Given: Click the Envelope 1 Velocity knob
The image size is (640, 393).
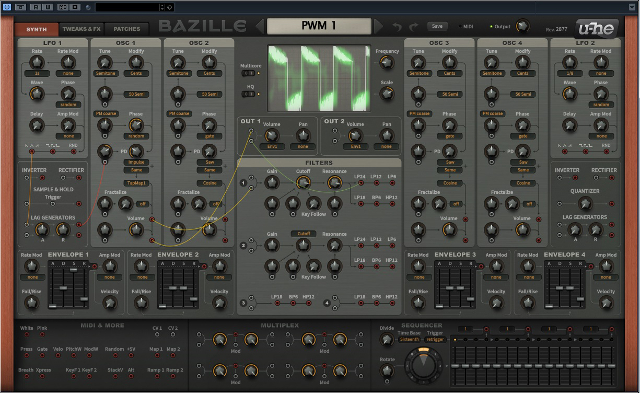Looking at the screenshot, I should pos(109,303).
